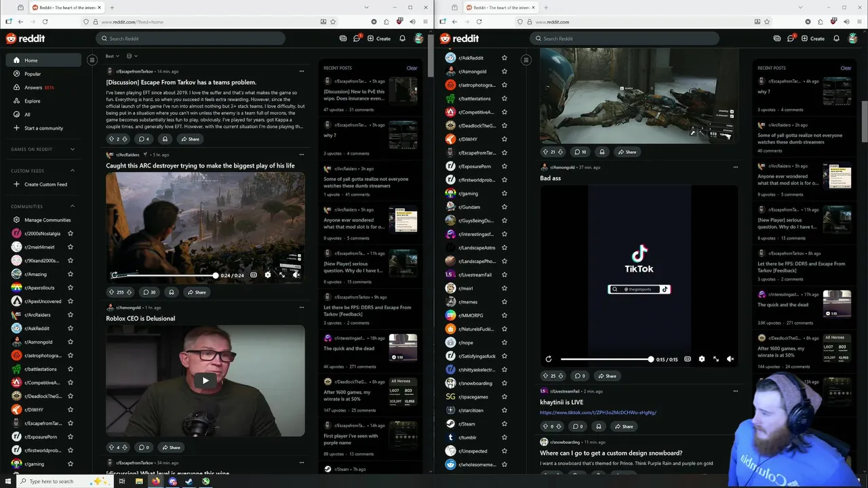Open the feed view layout dropdown
The height and width of the screenshot is (488, 868).
pos(132,56)
